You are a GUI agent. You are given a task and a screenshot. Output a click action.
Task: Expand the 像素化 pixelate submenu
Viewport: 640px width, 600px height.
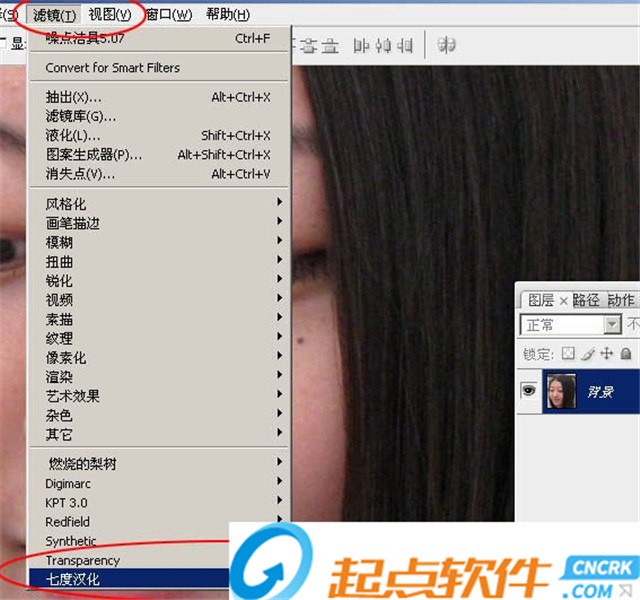click(x=159, y=358)
